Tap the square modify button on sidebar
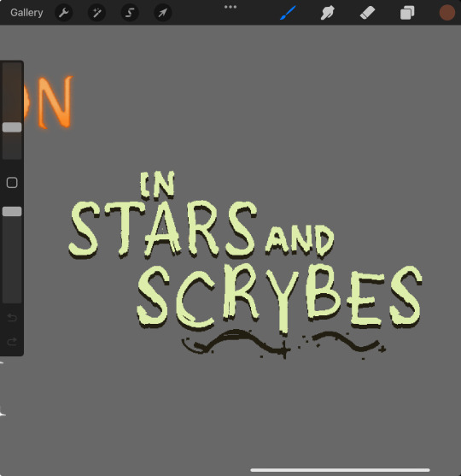 pos(12,183)
